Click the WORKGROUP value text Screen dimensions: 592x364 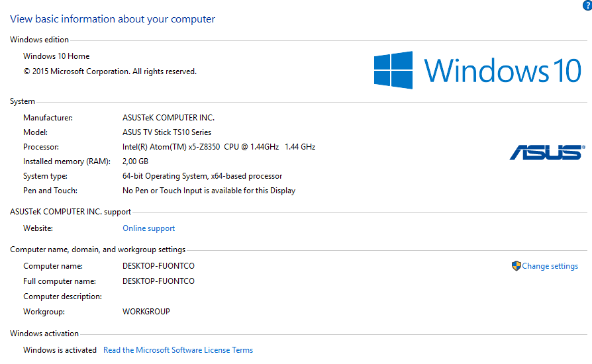[146, 312]
